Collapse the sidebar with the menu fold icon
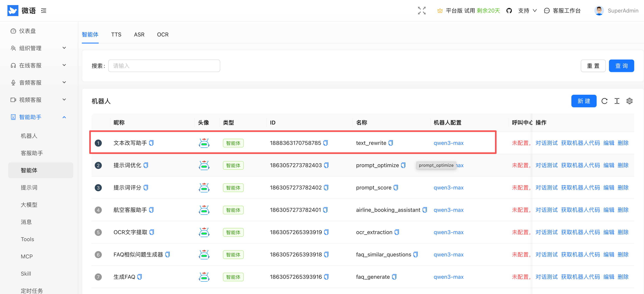 pyautogui.click(x=44, y=11)
